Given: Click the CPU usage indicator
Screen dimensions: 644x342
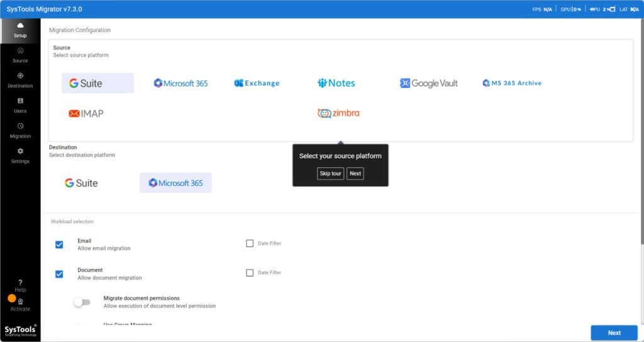Looking at the screenshot, I should coord(602,9).
